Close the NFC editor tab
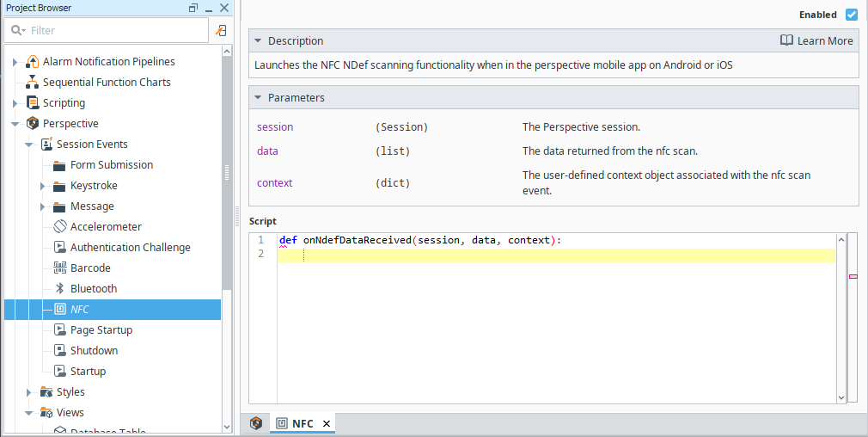868x437 pixels. tap(327, 424)
